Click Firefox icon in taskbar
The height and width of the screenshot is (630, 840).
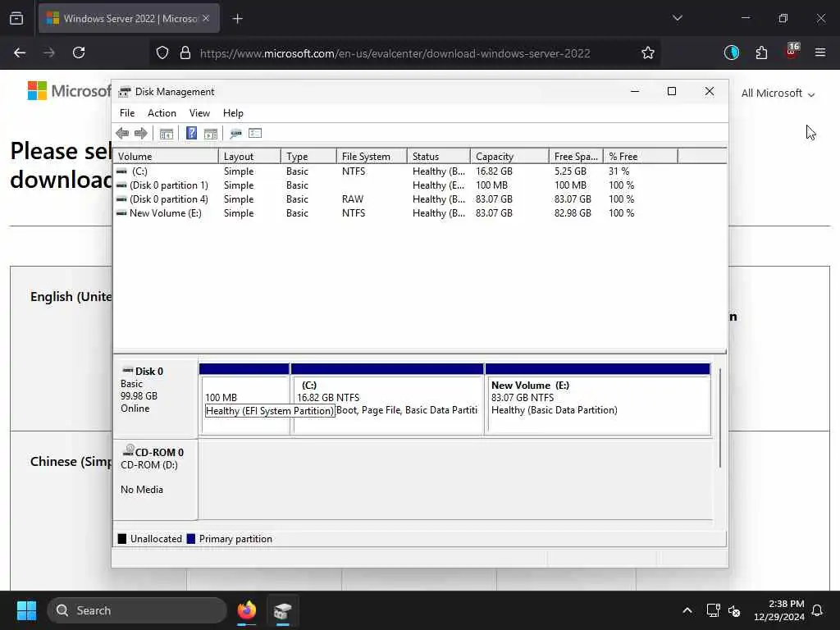pos(246,610)
